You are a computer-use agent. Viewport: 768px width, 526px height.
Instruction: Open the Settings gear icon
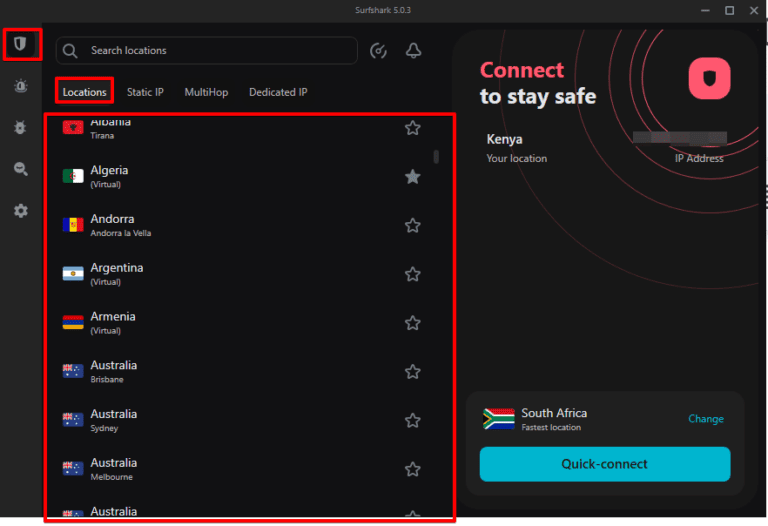click(x=20, y=211)
